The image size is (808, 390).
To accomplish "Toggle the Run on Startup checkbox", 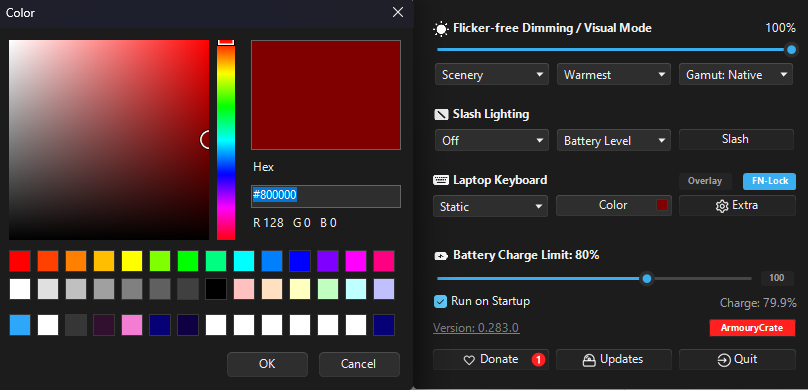I will tap(440, 301).
